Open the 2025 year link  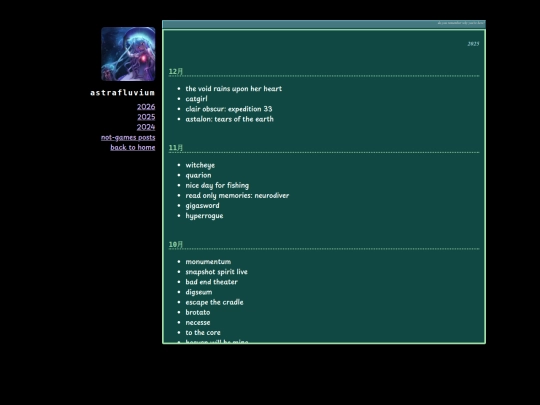(146, 117)
